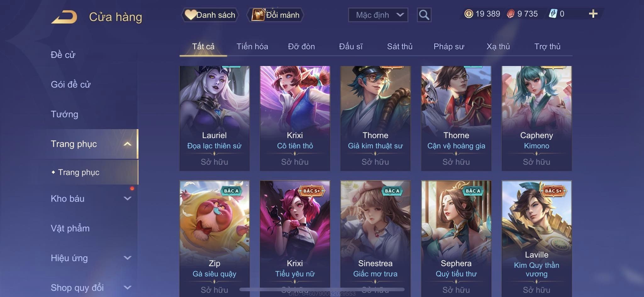The height and width of the screenshot is (297, 644).
Task: Select the Lauriel Đọa lạc thiên sứ skin card
Action: point(214,118)
